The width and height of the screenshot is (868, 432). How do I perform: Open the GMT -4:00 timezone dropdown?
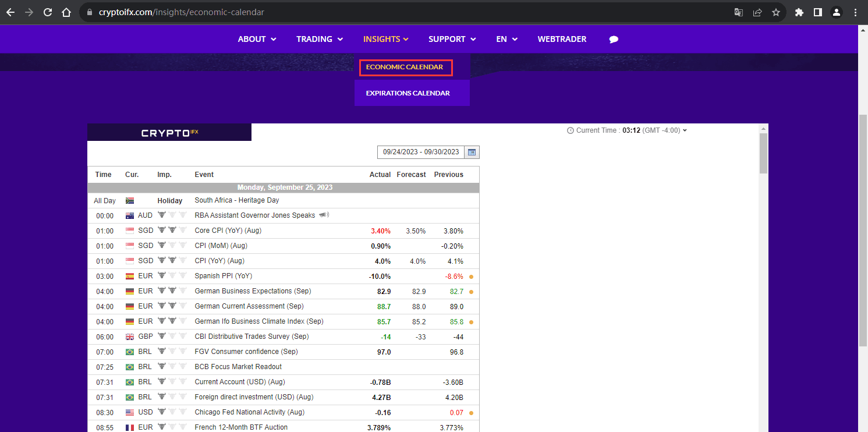tap(665, 130)
